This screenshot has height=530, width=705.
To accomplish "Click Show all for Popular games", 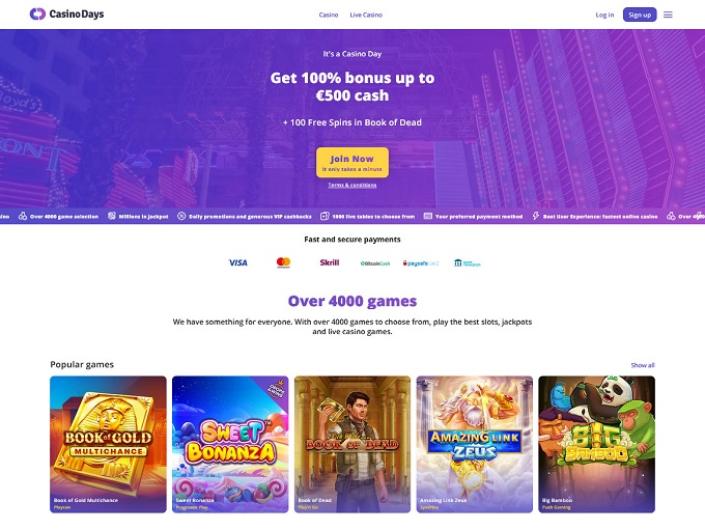I will pos(643,365).
